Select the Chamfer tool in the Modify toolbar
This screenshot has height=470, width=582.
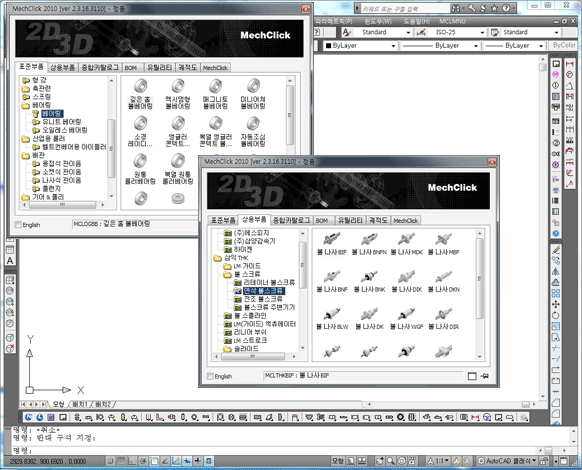pyautogui.click(x=556, y=402)
